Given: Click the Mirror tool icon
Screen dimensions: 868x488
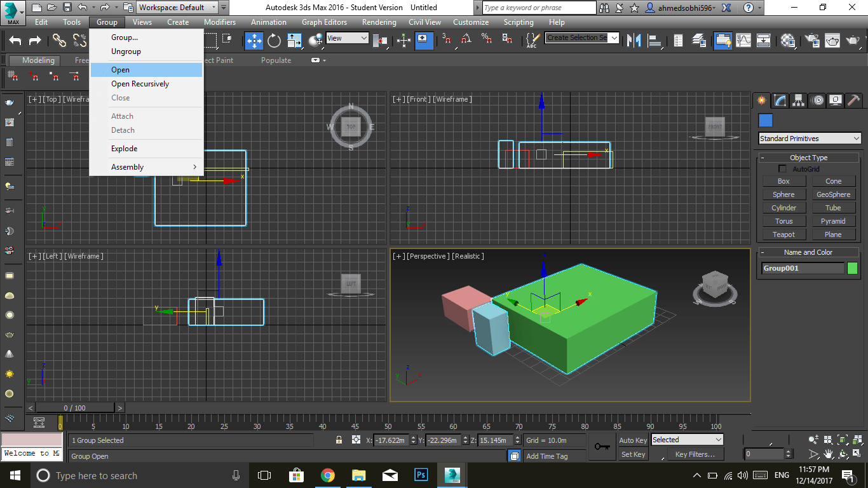Looking at the screenshot, I should 634,41.
